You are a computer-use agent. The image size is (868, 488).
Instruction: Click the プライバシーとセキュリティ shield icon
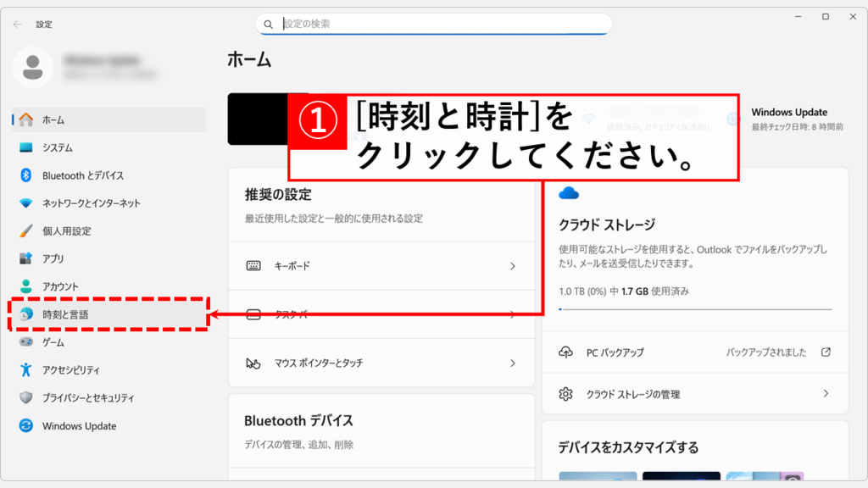[x=26, y=398]
